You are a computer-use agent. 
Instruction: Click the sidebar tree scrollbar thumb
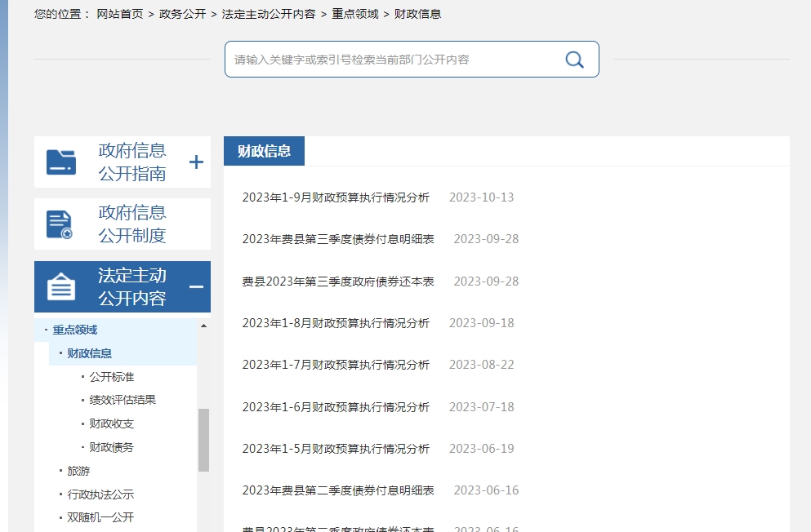coord(204,440)
